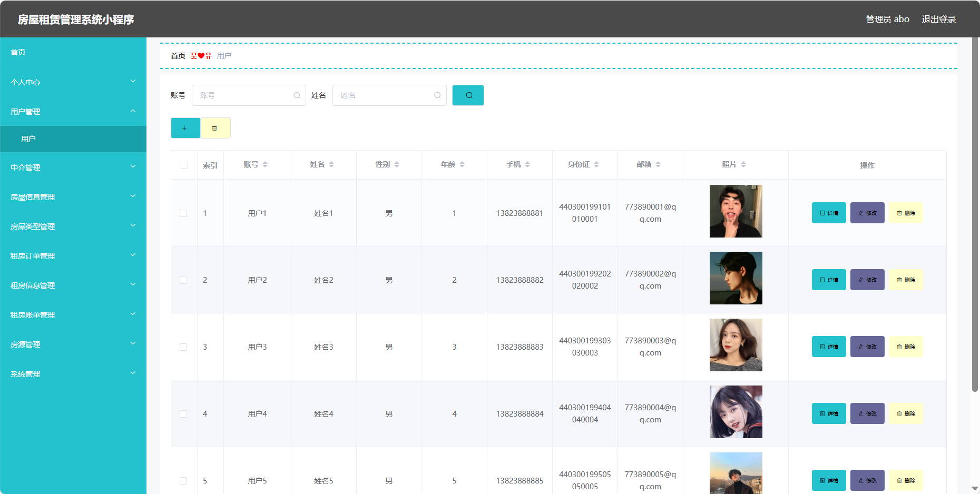Click 退出登录 to log out
Viewport: 980px width, 494px height.
tap(938, 19)
